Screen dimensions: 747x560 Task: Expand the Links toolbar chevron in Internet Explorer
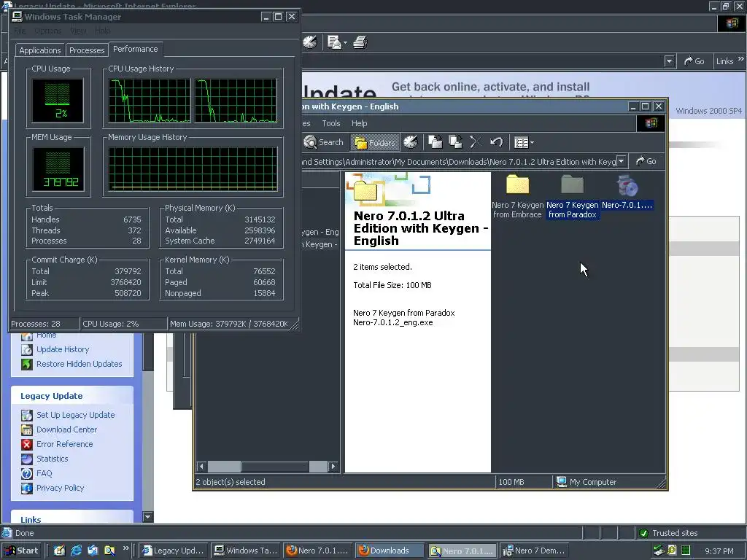pyautogui.click(x=741, y=59)
